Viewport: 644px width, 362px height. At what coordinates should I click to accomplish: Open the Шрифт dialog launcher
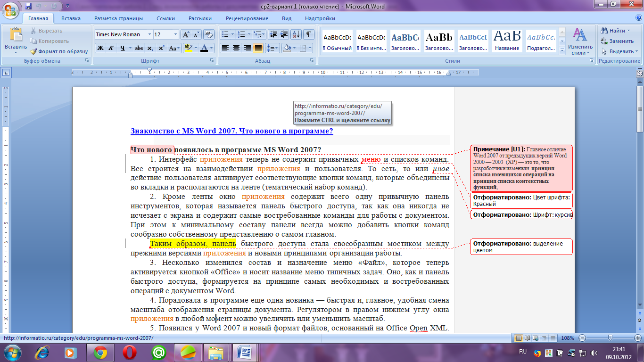(211, 61)
